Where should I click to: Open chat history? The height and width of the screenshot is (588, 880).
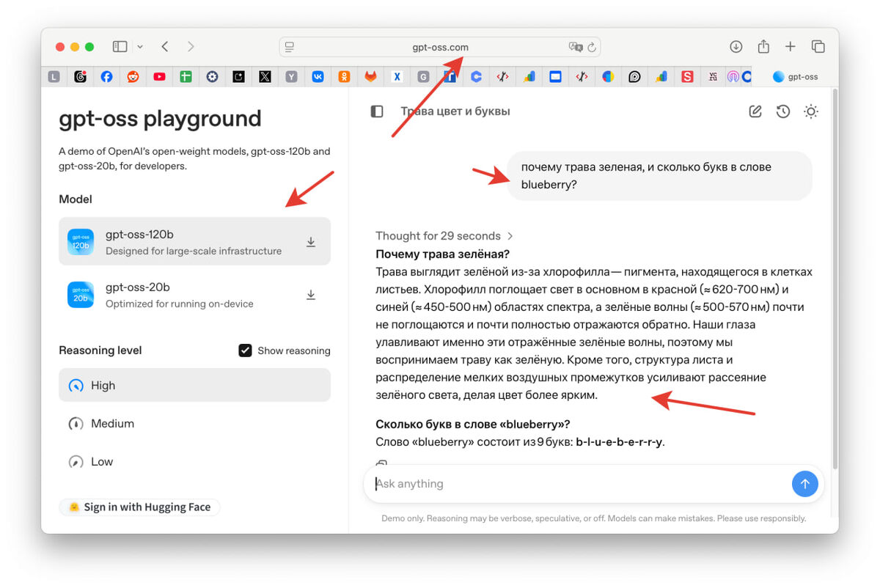783,111
